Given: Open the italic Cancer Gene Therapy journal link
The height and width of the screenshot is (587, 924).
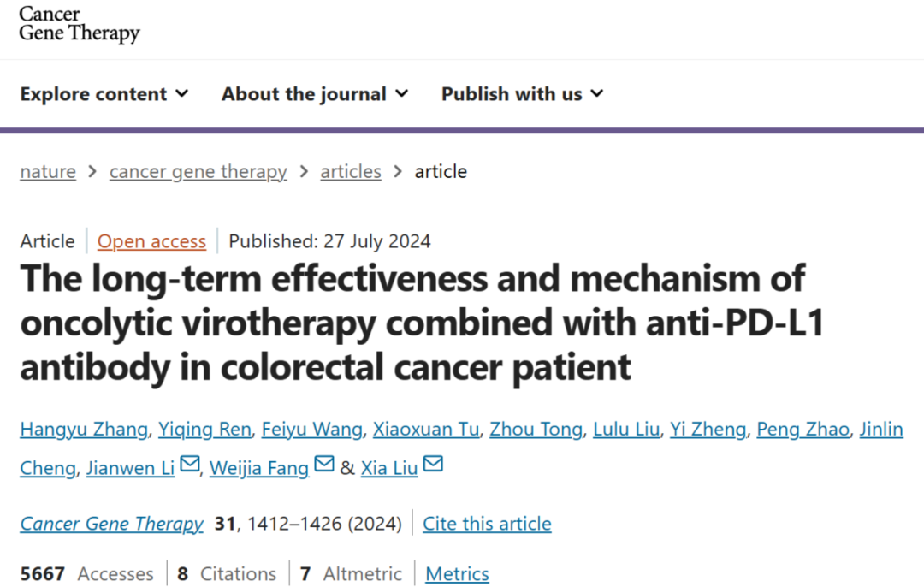Looking at the screenshot, I should (111, 524).
